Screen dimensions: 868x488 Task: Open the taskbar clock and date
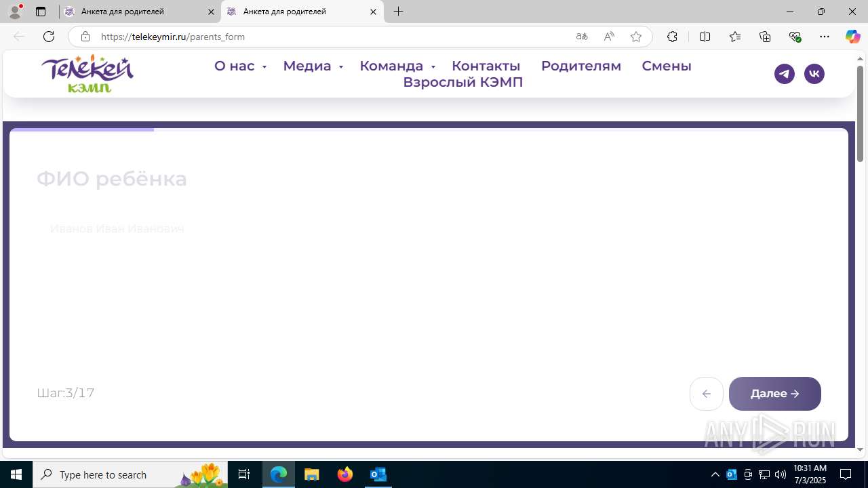pos(810,474)
